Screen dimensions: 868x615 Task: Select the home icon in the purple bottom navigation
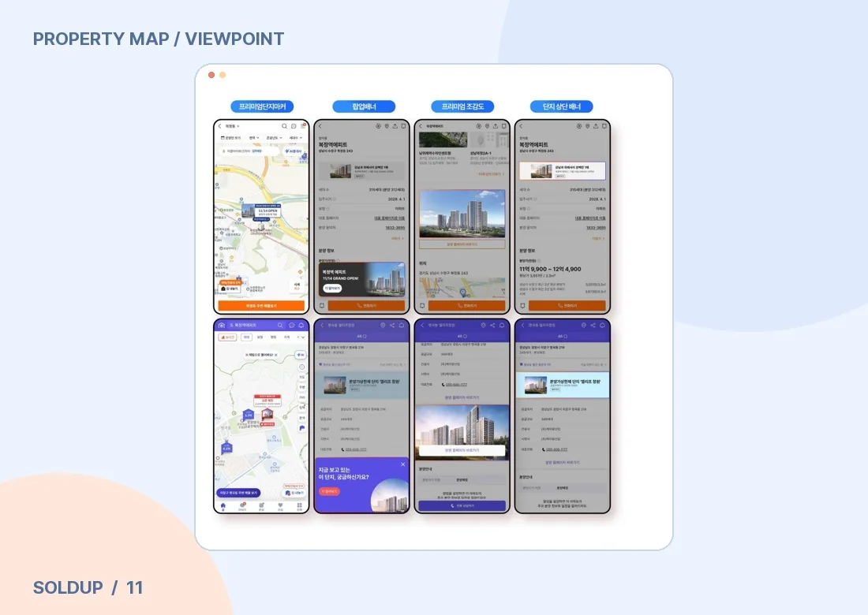click(x=223, y=505)
